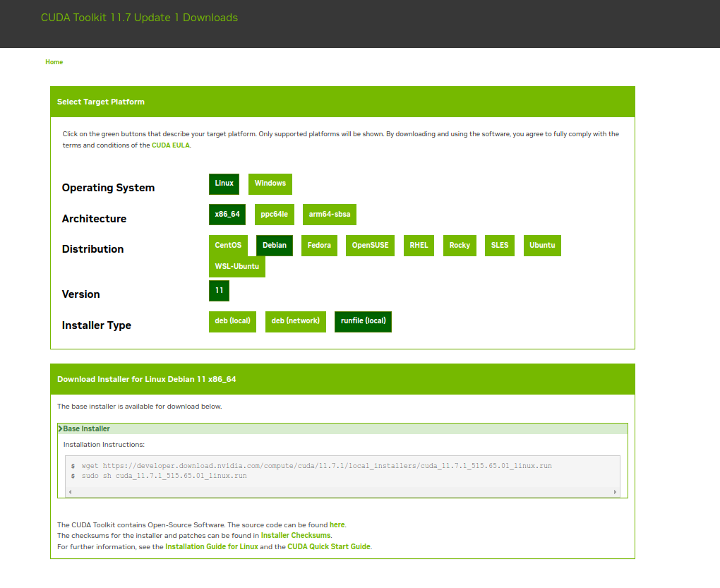Screen dimensions: 720x588
Task: Collapse the Base Installer section
Action: (85, 428)
